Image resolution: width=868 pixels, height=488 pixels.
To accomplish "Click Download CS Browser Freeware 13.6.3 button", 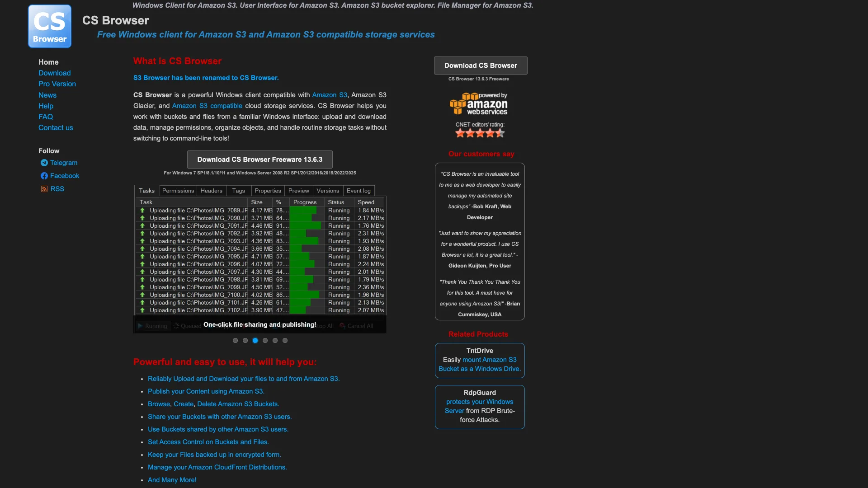I will (x=260, y=160).
